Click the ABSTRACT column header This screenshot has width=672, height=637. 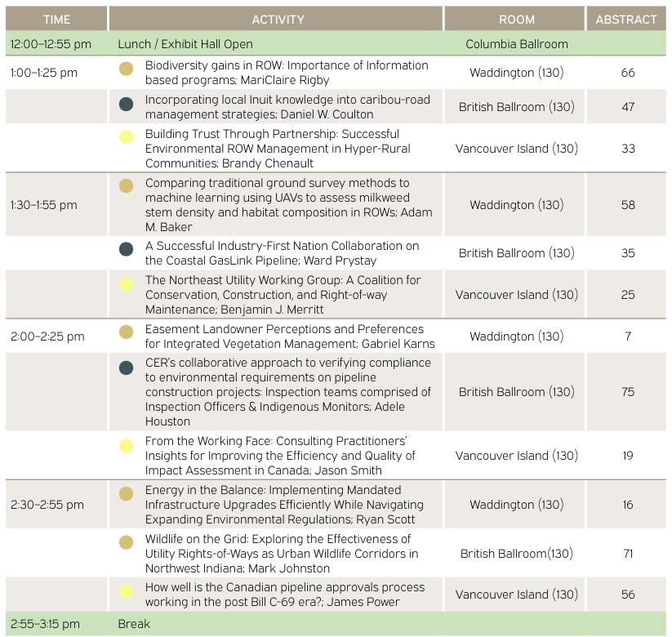tap(627, 20)
